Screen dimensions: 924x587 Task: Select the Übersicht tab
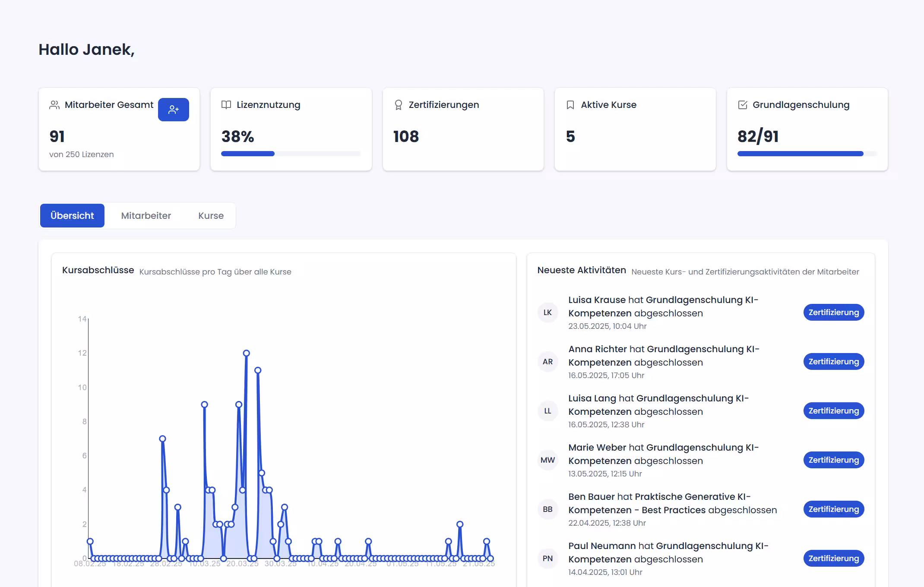click(x=72, y=215)
